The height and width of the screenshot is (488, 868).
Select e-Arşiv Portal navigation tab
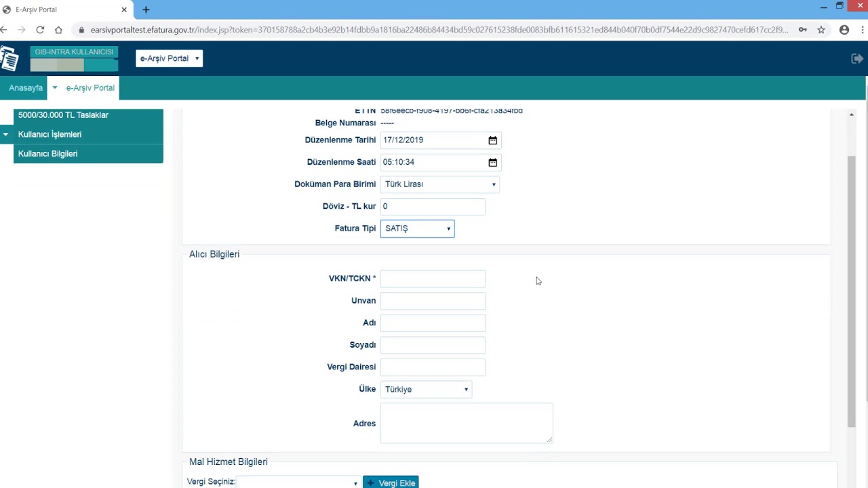coord(90,88)
